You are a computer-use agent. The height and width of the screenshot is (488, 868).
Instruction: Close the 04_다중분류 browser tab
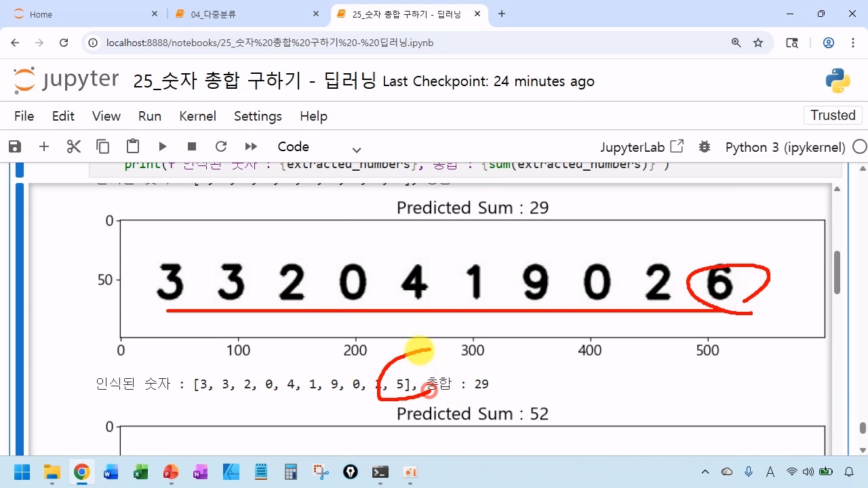(316, 14)
